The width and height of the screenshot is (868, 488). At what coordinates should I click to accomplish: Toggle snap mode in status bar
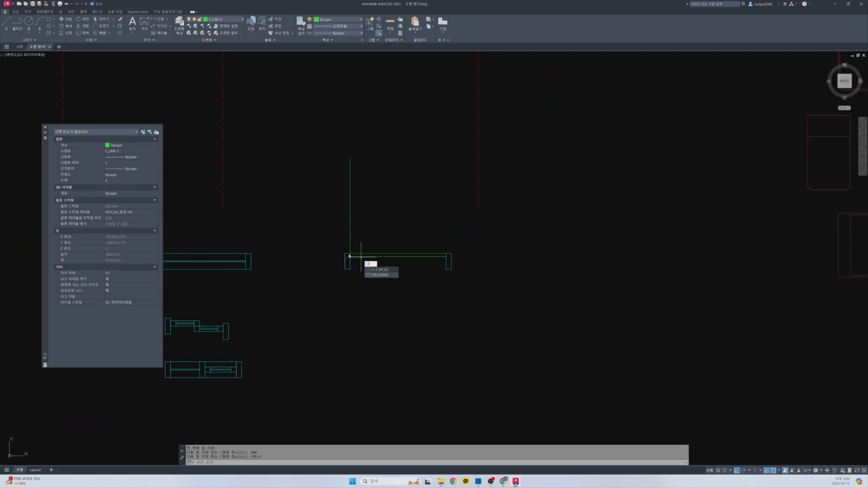[725, 470]
